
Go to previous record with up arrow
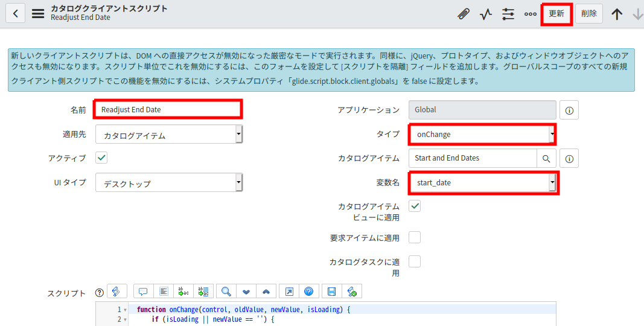point(616,14)
